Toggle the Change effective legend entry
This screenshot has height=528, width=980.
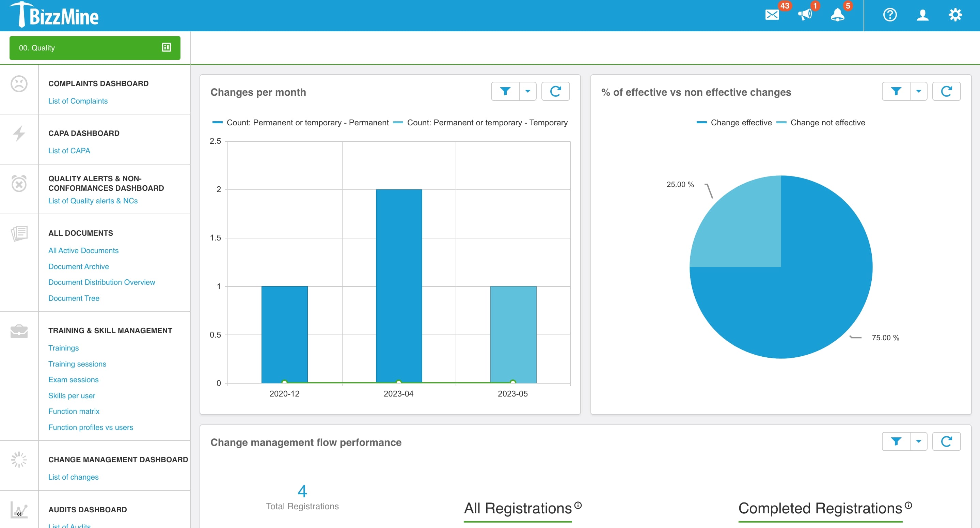click(740, 123)
